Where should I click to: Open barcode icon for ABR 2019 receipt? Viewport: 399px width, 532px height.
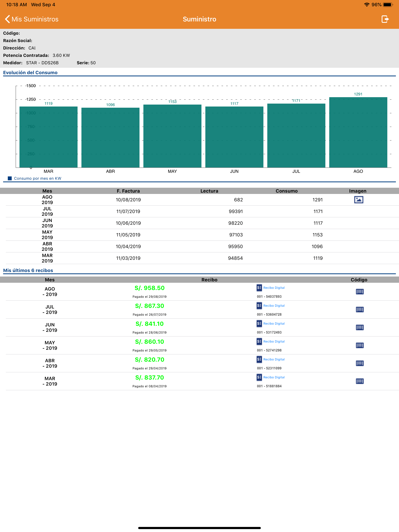tap(359, 363)
